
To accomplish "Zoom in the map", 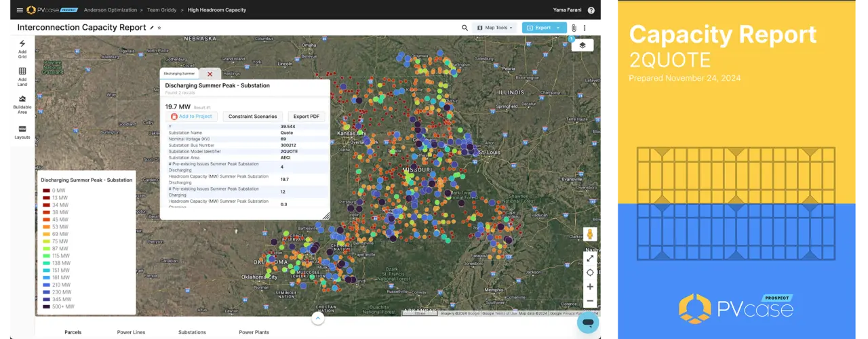I will click(x=590, y=287).
